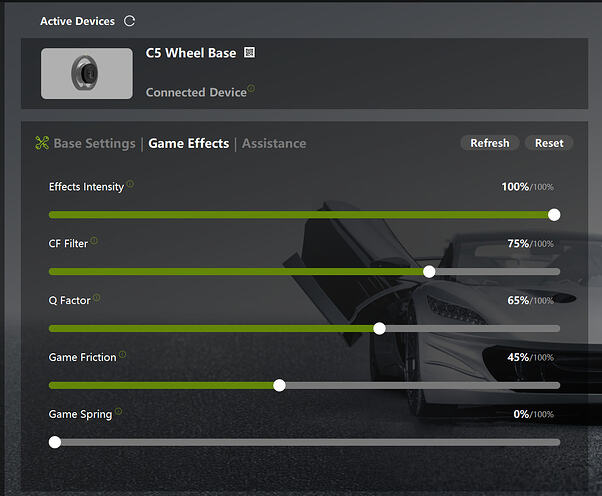602x496 pixels.
Task: Open the Assistance tab
Action: (274, 143)
